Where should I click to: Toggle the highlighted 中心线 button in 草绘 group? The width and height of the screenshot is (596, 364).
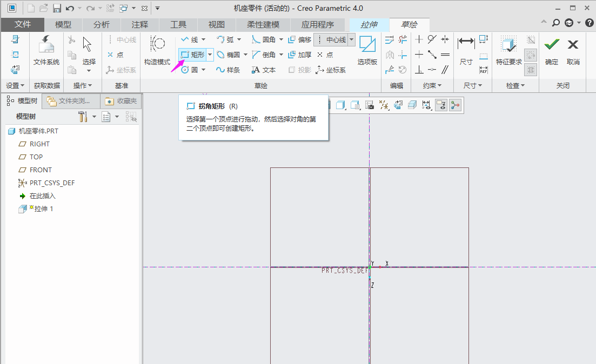tap(331, 39)
